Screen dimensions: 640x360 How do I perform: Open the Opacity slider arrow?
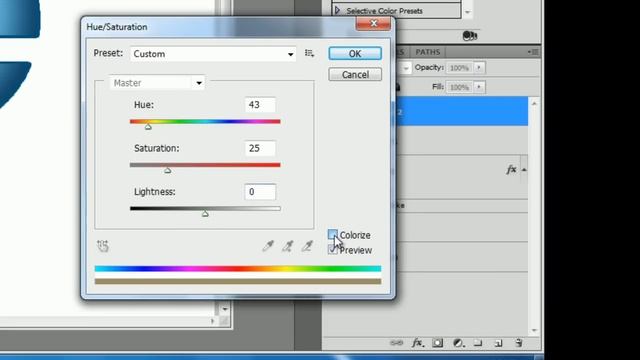click(x=479, y=68)
